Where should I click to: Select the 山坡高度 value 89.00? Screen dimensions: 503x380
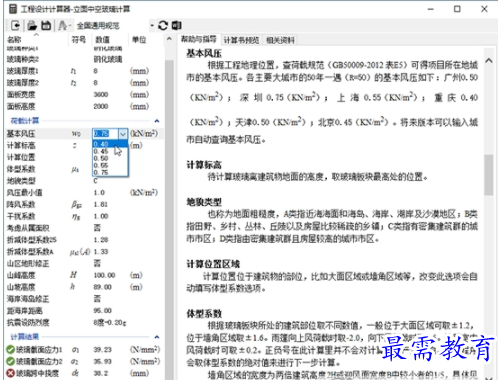[102, 287]
